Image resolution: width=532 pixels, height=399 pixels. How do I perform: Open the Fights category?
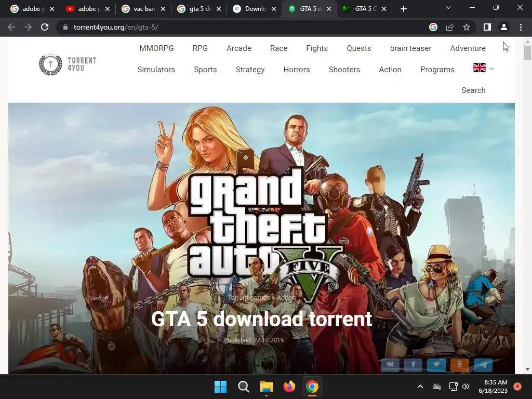click(x=317, y=48)
